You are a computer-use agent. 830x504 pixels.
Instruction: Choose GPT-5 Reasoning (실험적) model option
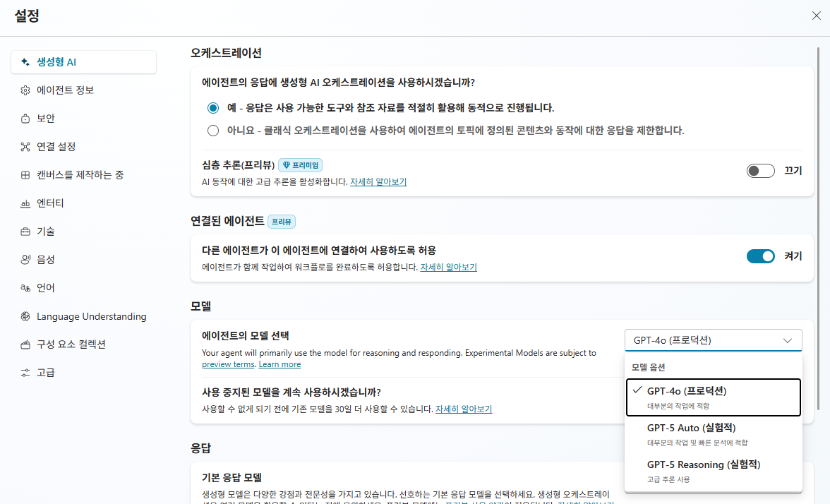713,472
